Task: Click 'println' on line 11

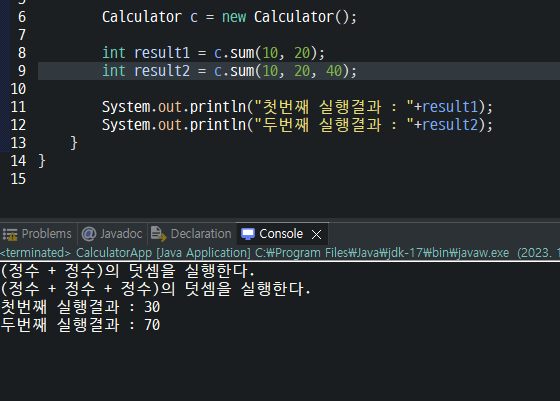Action: click(218, 107)
